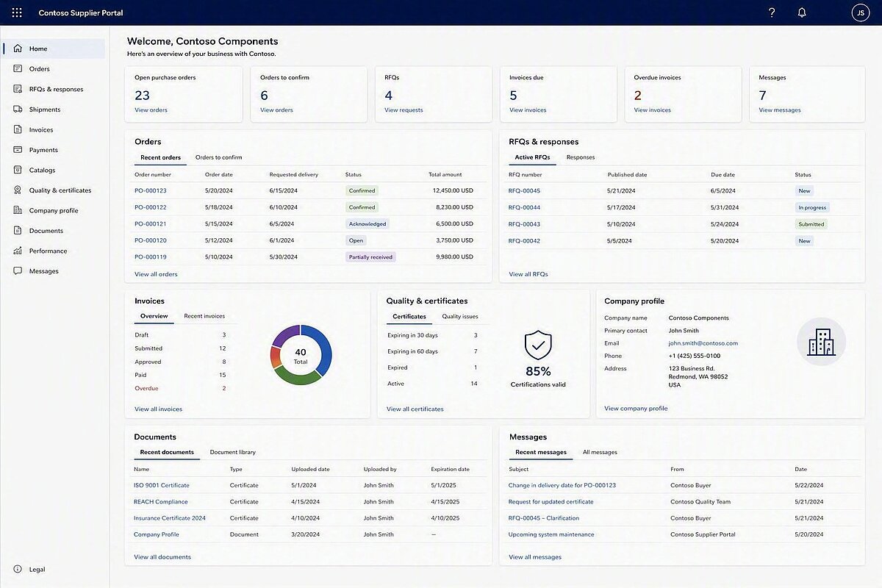Click the RFQs & responses sidebar icon
The height and width of the screenshot is (588, 882).
tap(18, 89)
